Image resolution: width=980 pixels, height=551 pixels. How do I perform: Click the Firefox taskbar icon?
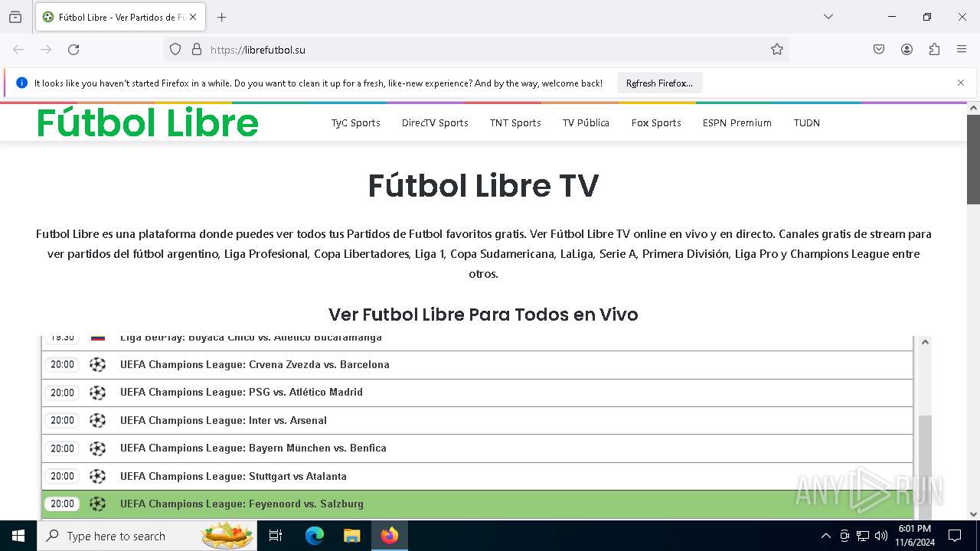tap(389, 536)
